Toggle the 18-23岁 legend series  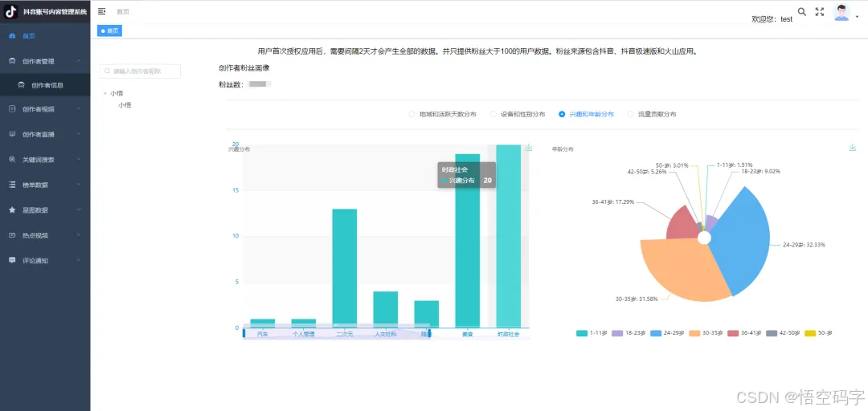628,333
